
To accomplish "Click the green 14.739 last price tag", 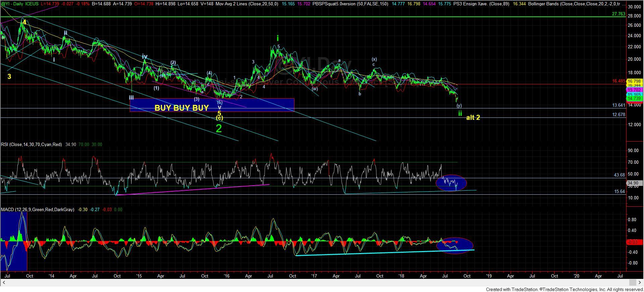I will (634, 99).
